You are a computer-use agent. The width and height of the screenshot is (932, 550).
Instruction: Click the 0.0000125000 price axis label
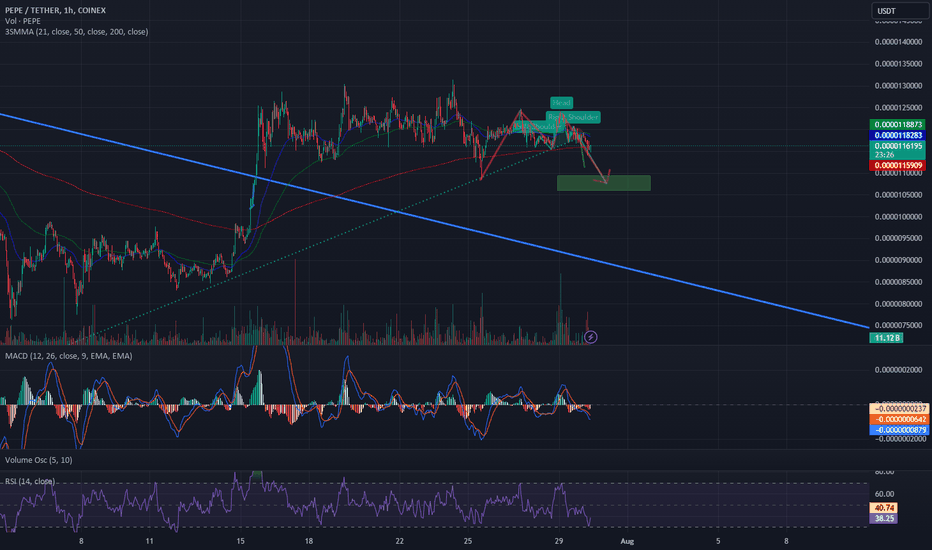click(898, 108)
